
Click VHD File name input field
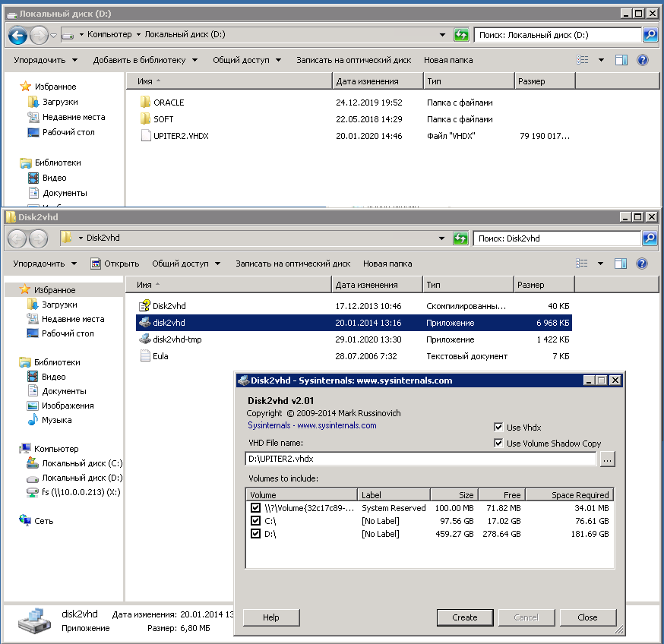click(x=420, y=459)
